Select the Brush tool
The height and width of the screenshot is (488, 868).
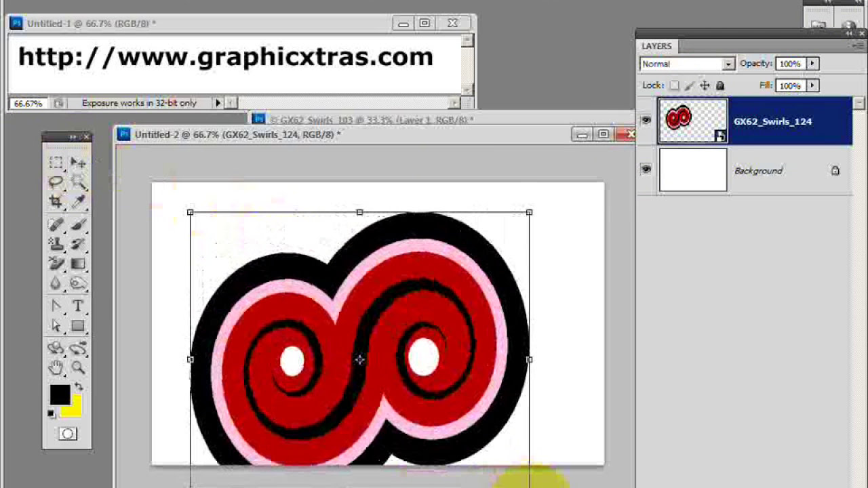pyautogui.click(x=78, y=224)
